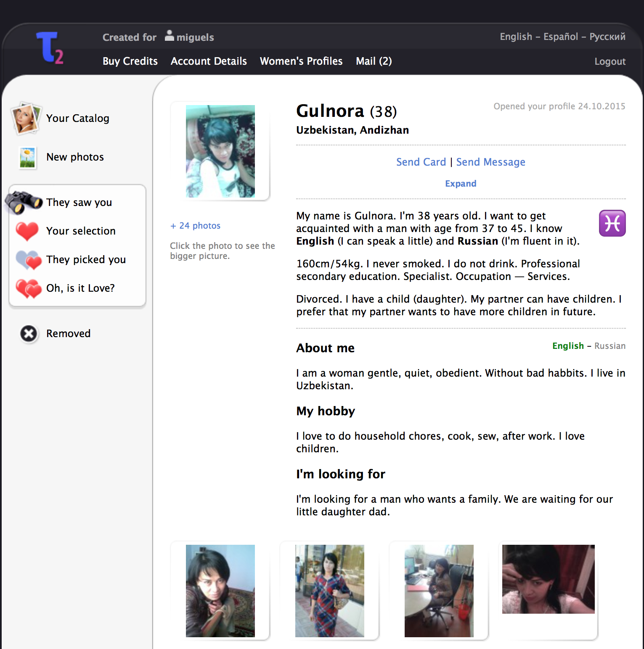Click the They picked you hearts icon
644x649 pixels.
(x=29, y=260)
